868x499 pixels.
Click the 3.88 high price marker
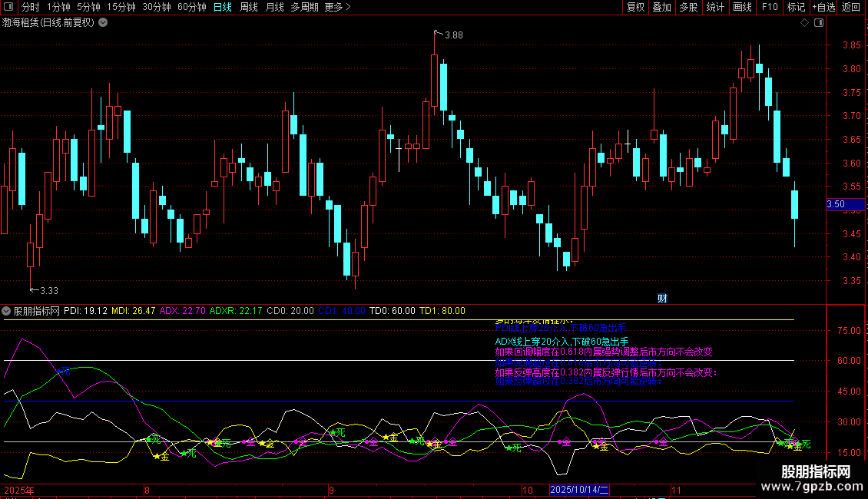pyautogui.click(x=453, y=35)
